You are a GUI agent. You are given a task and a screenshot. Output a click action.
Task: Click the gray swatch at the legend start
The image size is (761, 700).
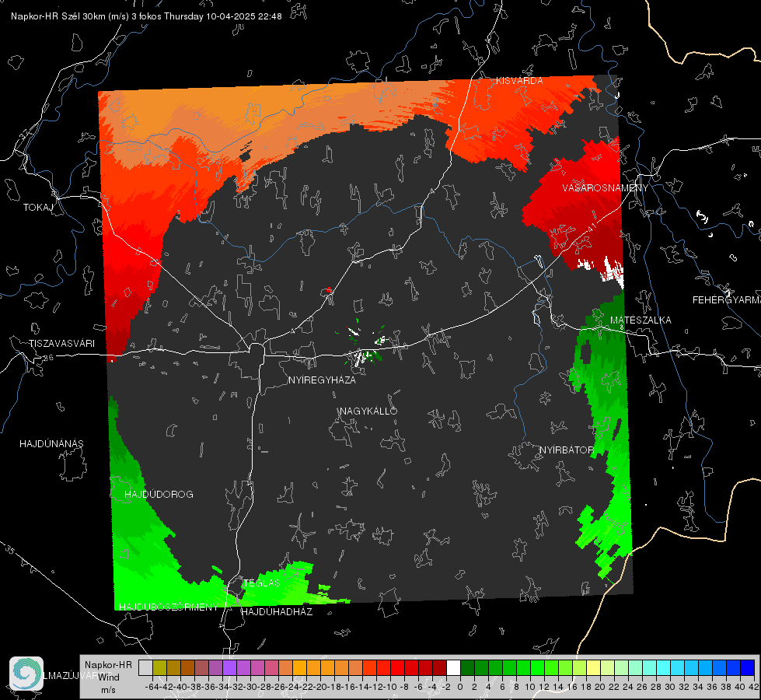click(x=145, y=667)
